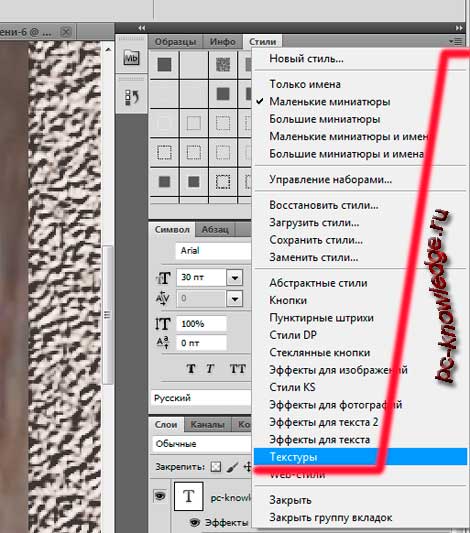Switch to the Каналы tab
The width and height of the screenshot is (470, 533).
pos(208,425)
